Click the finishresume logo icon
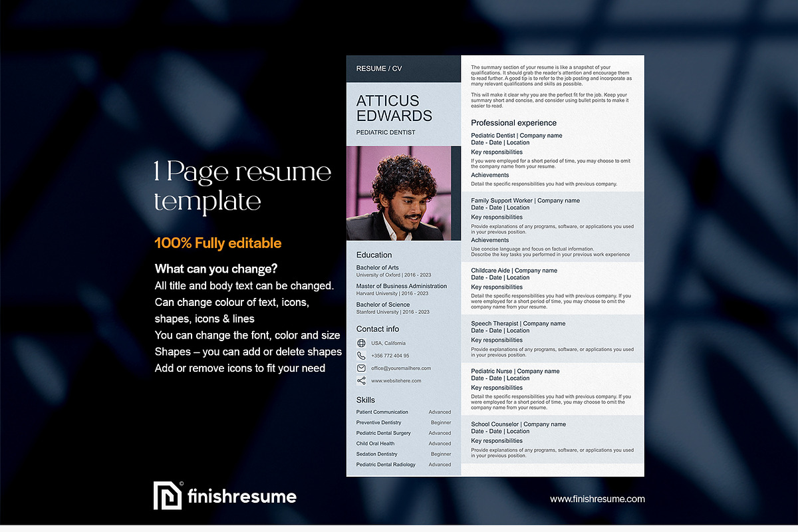 point(167,495)
